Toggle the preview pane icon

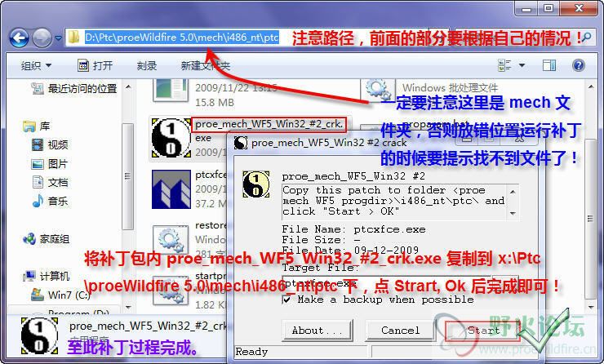(549, 65)
